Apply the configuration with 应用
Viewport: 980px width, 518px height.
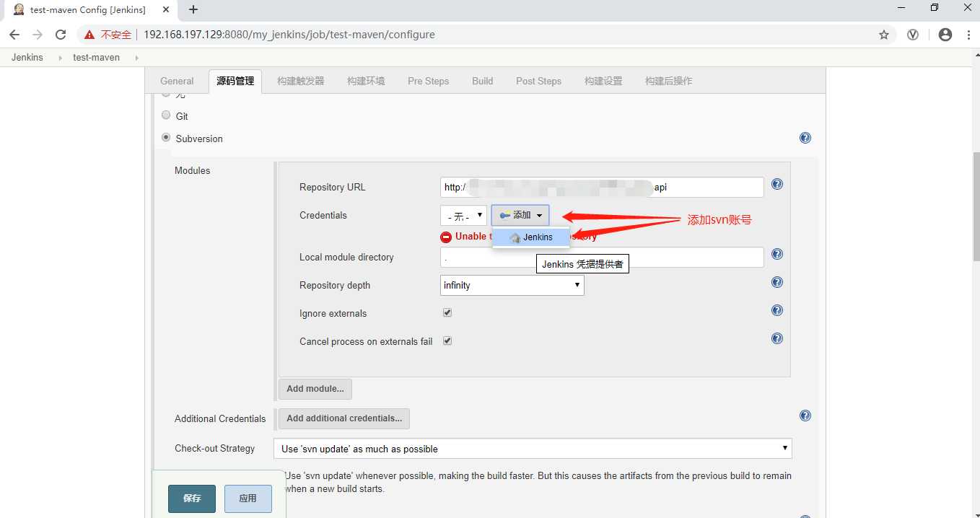point(248,499)
